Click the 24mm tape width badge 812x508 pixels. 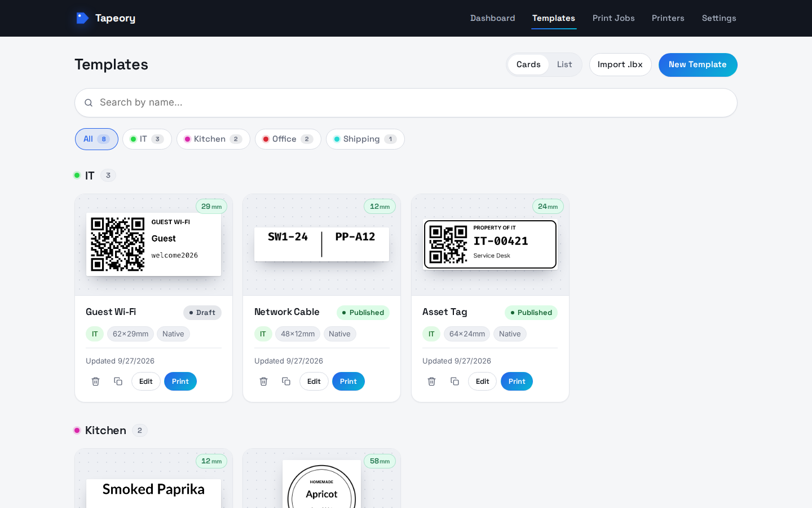(x=548, y=207)
